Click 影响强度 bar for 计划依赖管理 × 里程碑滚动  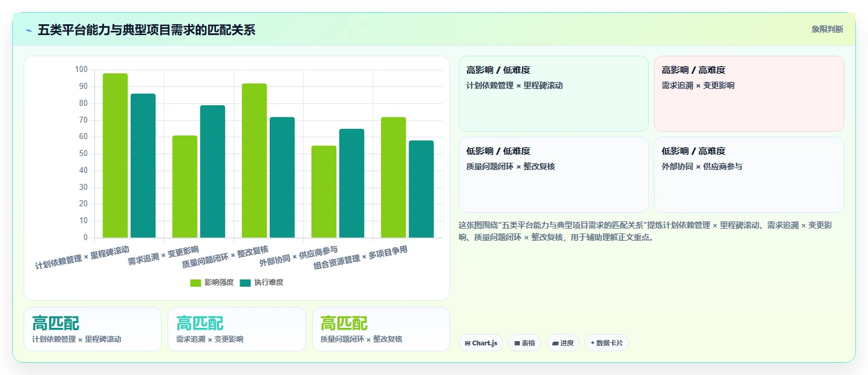pos(115,155)
